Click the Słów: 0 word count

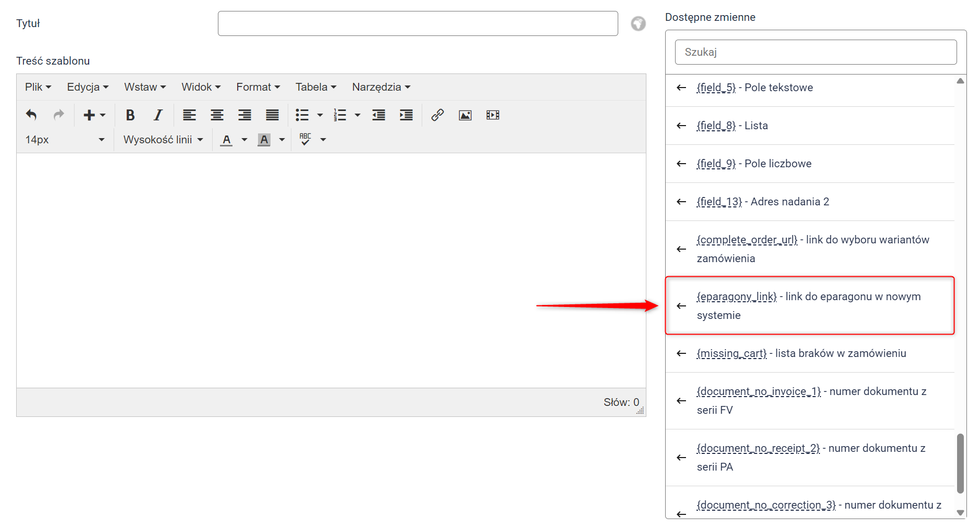point(621,402)
